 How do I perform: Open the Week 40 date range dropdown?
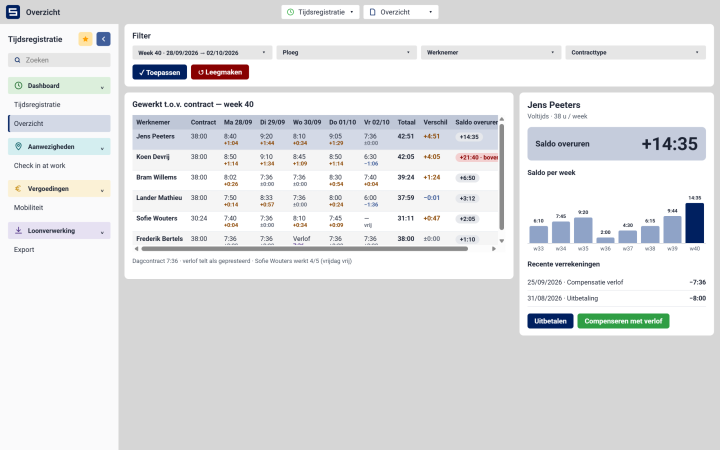click(x=202, y=52)
